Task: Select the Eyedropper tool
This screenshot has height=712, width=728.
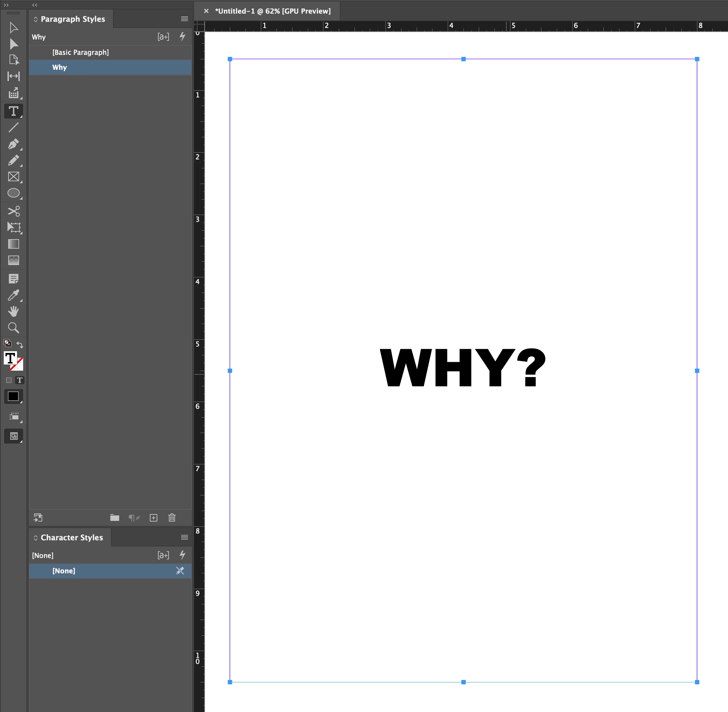Action: pyautogui.click(x=14, y=295)
